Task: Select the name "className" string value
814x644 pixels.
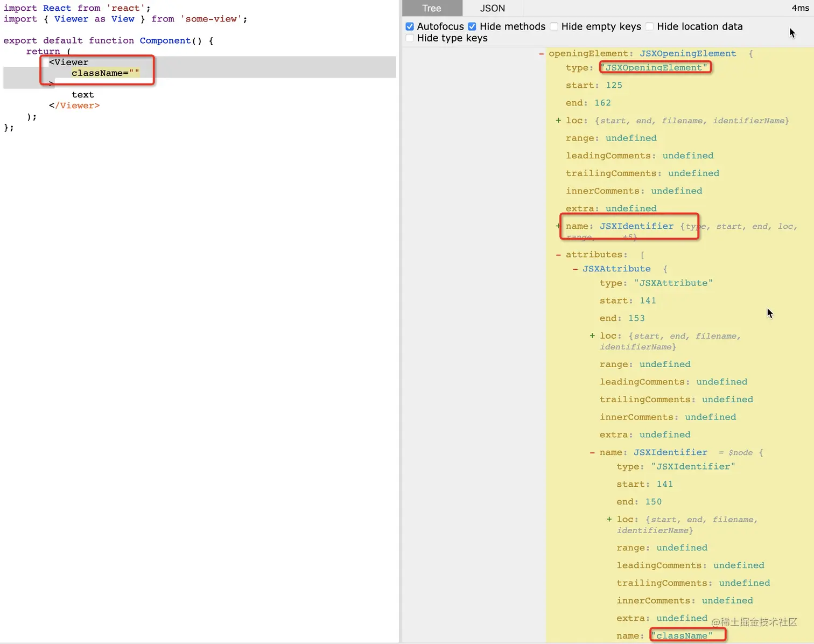Action: click(682, 636)
